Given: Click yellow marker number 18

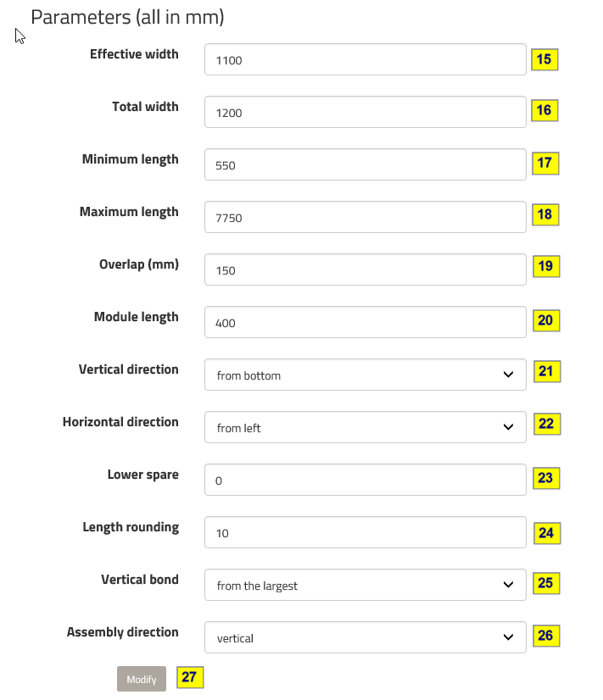Looking at the screenshot, I should [544, 214].
